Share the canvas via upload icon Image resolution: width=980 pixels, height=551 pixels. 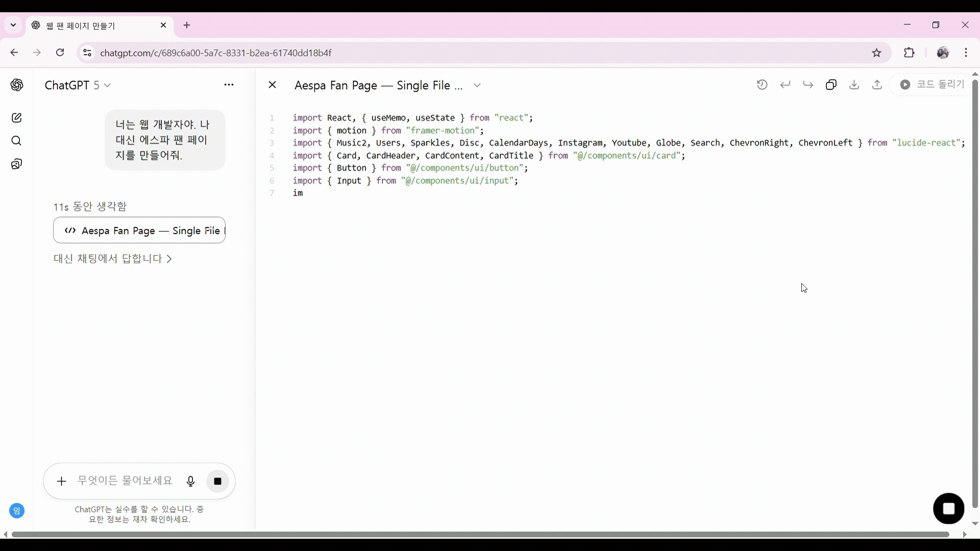tap(877, 85)
